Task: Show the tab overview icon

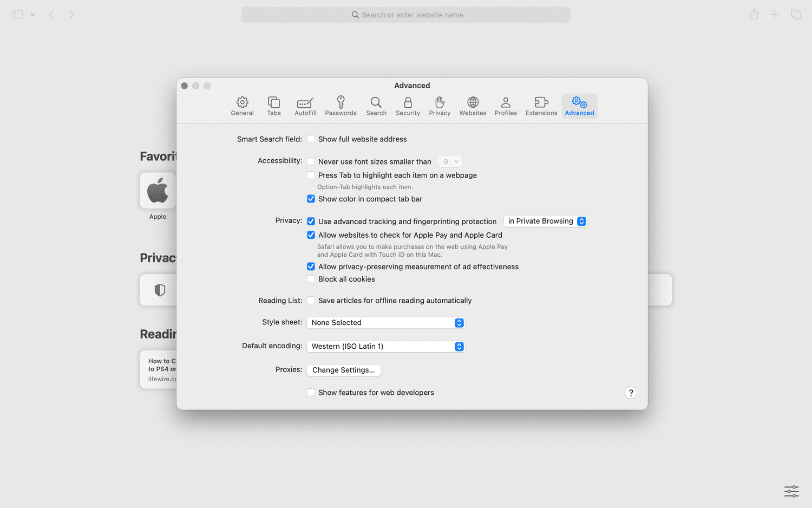Action: point(796,15)
